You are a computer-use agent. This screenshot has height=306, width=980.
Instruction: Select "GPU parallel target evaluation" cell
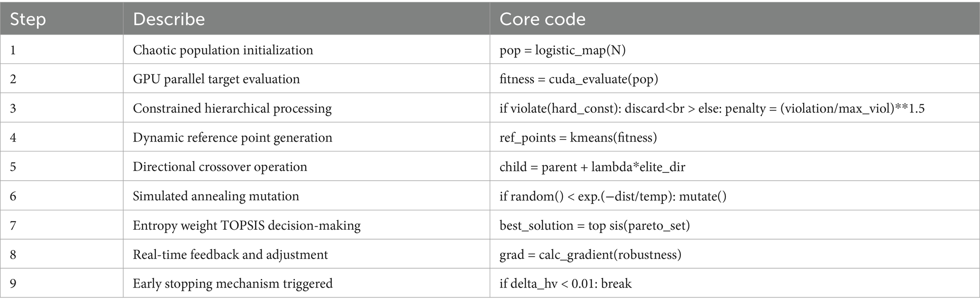[216, 79]
